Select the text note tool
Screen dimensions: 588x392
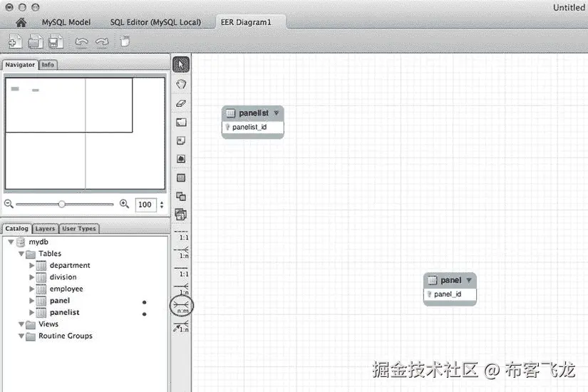(x=181, y=140)
